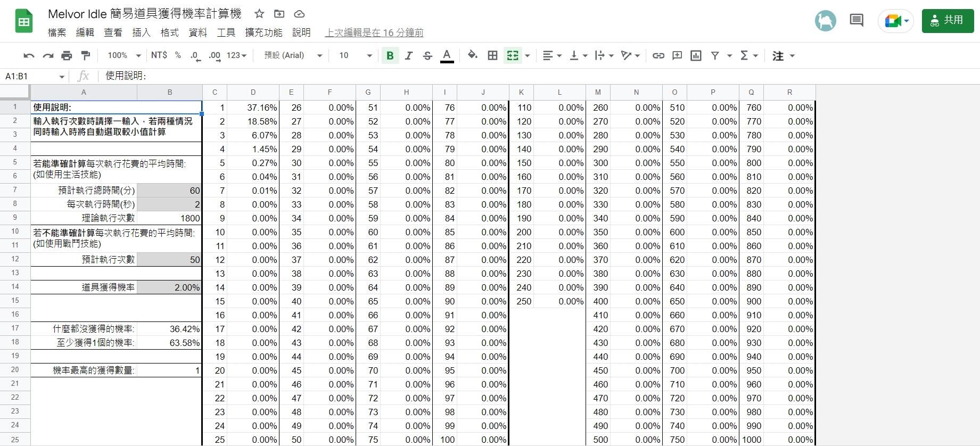
Task: Click the insert chart icon
Action: [696, 56]
